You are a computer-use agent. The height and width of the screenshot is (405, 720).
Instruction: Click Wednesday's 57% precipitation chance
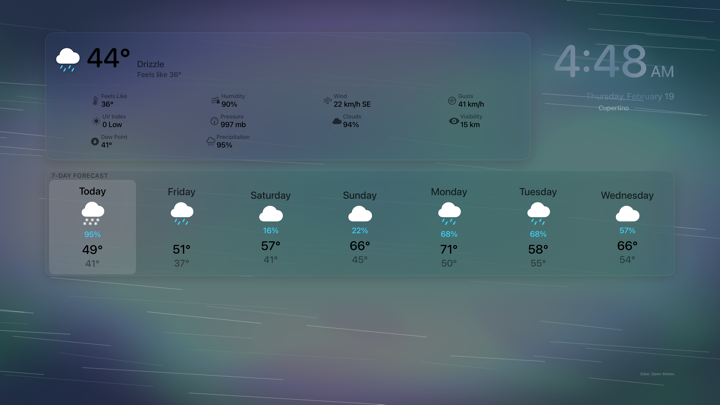(627, 231)
